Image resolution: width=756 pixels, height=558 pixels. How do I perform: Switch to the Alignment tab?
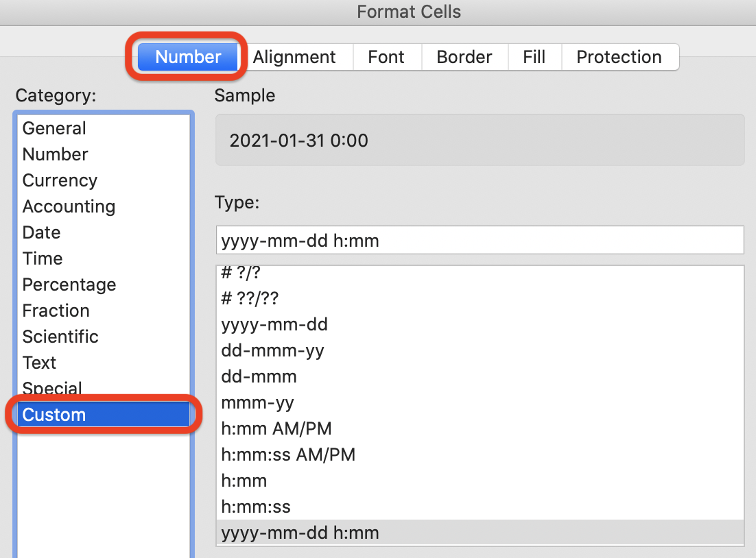pos(294,57)
